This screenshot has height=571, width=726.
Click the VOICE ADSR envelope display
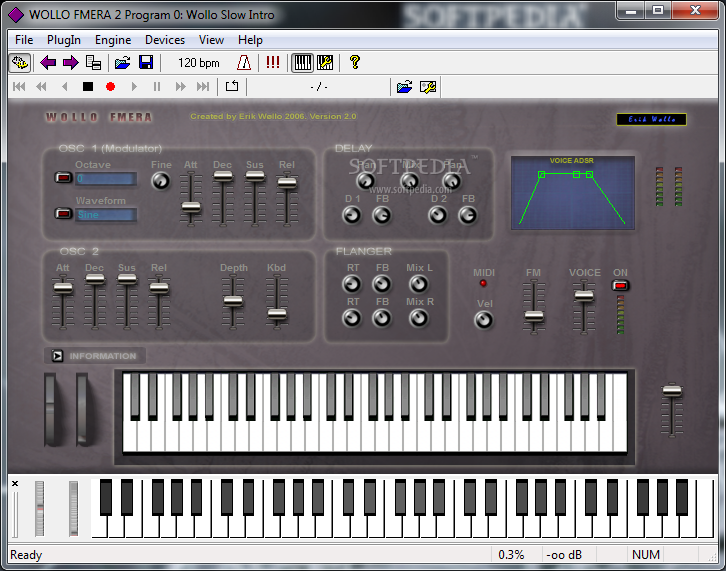(573, 193)
